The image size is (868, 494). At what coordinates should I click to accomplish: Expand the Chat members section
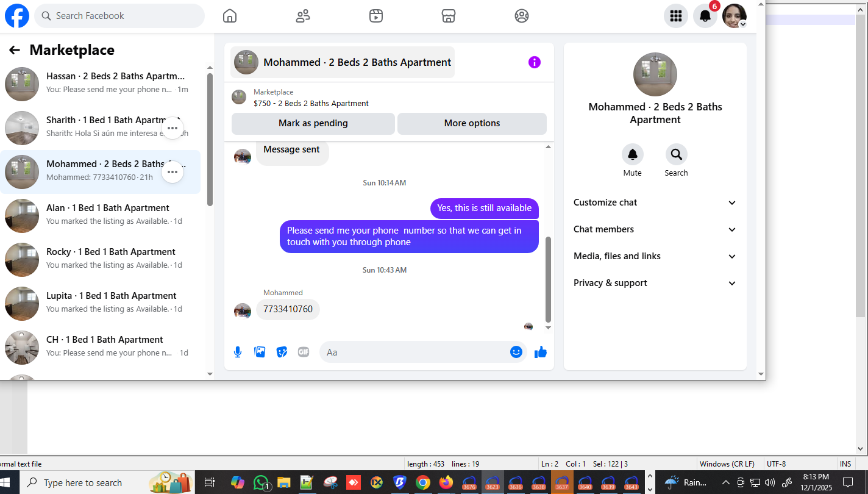point(655,229)
